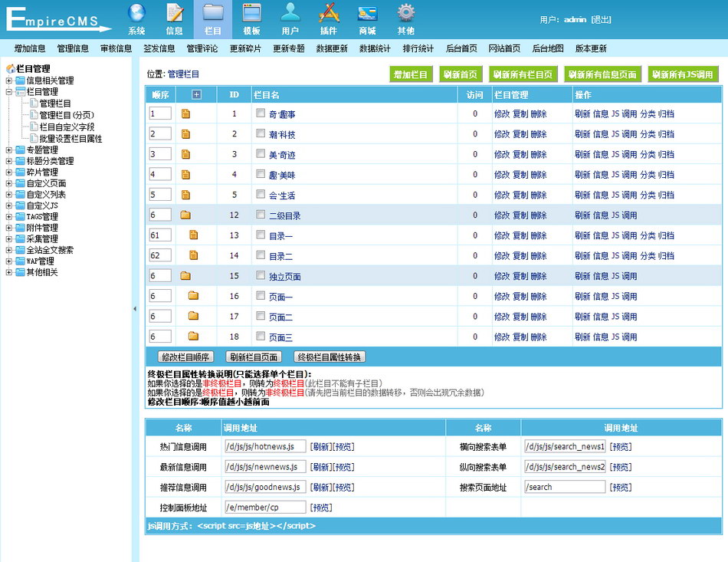Open the 管理评论 menu item
Viewport: 728px width, 562px height.
click(202, 48)
